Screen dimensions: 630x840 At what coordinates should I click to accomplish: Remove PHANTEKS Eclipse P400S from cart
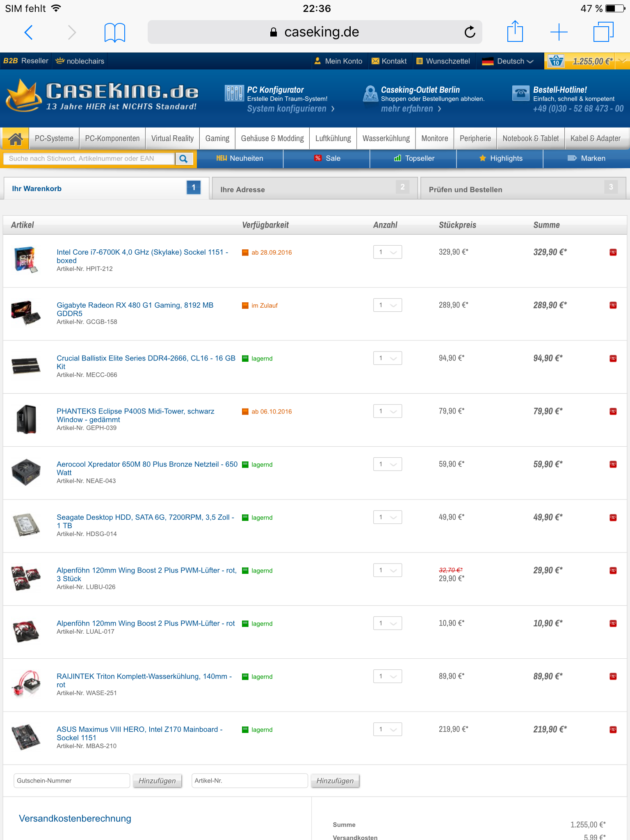coord(613,411)
